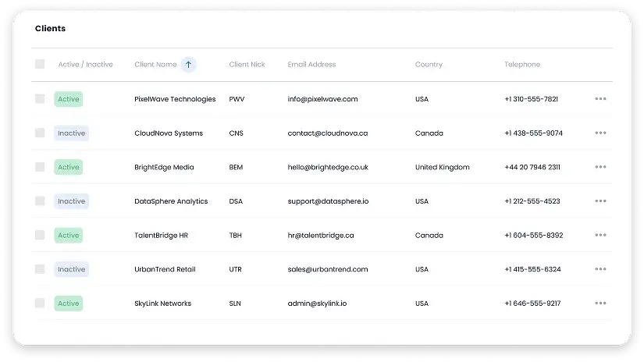Image resolution: width=644 pixels, height=362 pixels.
Task: Sort by the Client Name column header
Action: pos(155,65)
